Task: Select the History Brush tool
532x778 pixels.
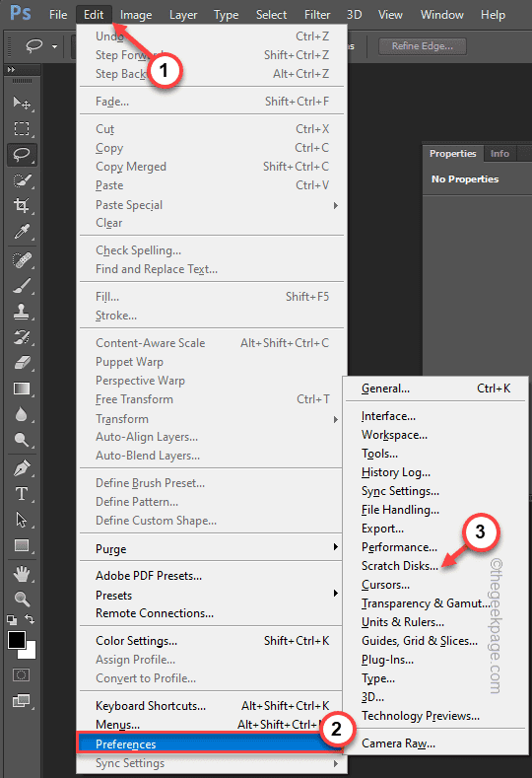Action: coord(22,337)
